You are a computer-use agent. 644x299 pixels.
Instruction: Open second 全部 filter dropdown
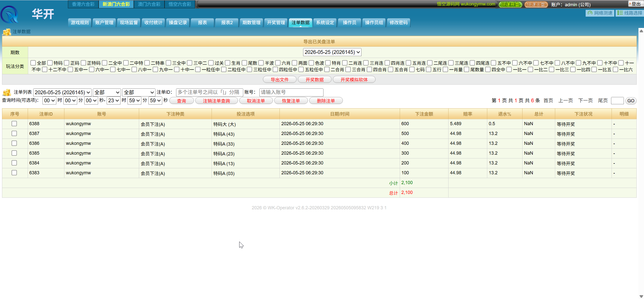139,92
